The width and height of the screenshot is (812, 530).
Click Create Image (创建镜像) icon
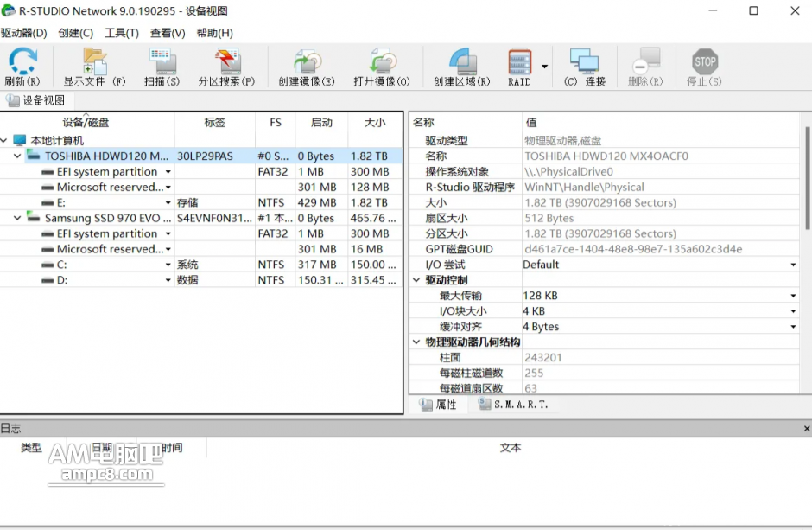pos(307,67)
